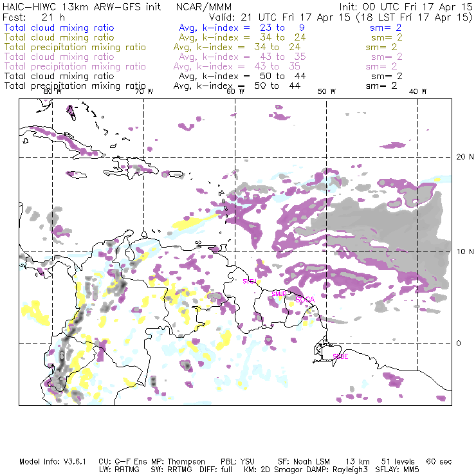Click "CU: G-F Ens" footer entry
The height and width of the screenshot is (476, 476).
[x=124, y=462]
